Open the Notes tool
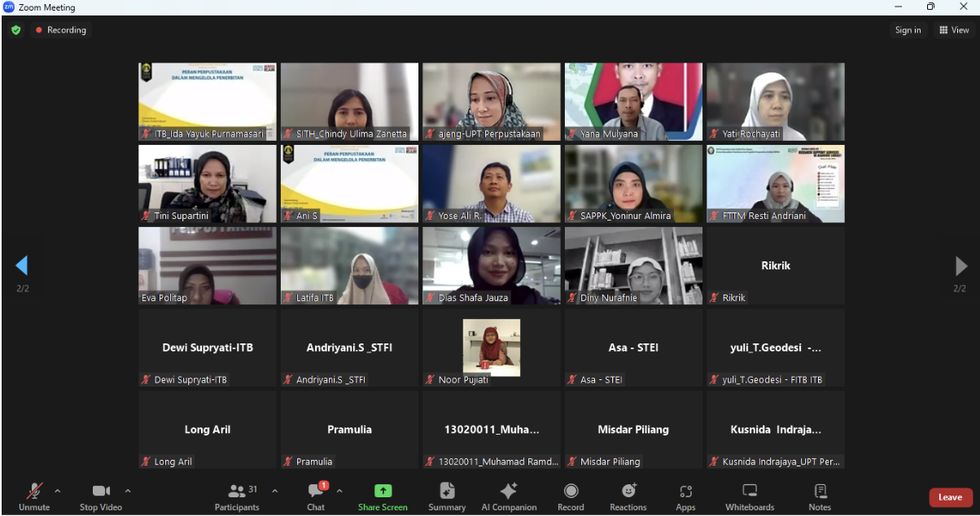 click(x=820, y=496)
